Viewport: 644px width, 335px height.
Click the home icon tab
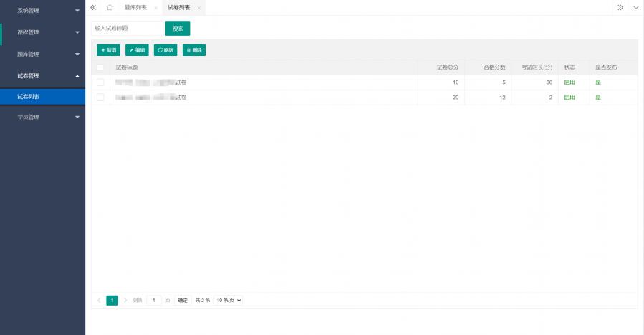coord(110,7)
